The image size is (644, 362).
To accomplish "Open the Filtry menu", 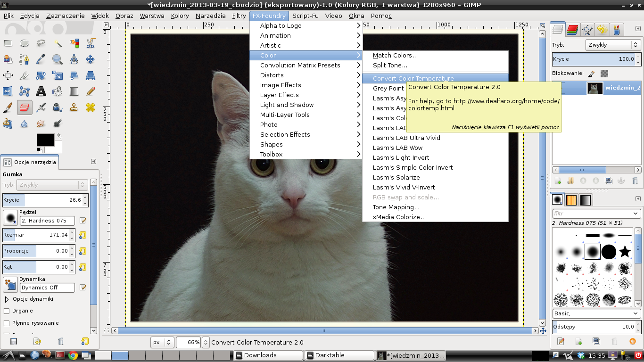I will pos(239,16).
